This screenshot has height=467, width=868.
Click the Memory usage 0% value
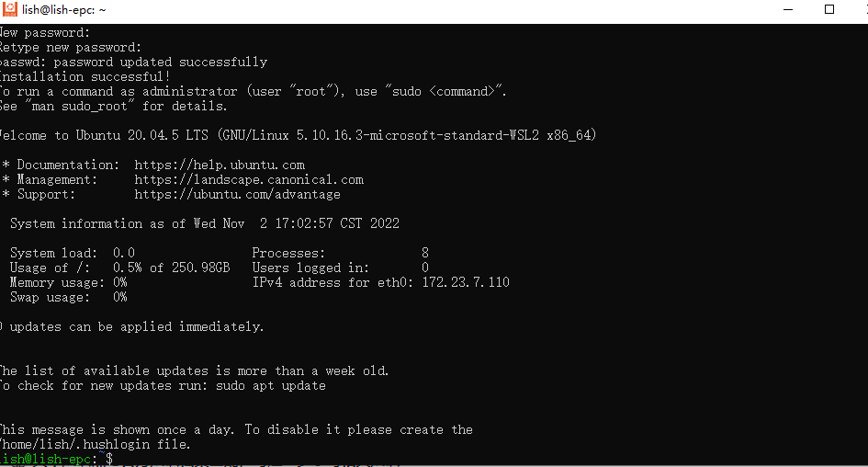click(x=119, y=282)
